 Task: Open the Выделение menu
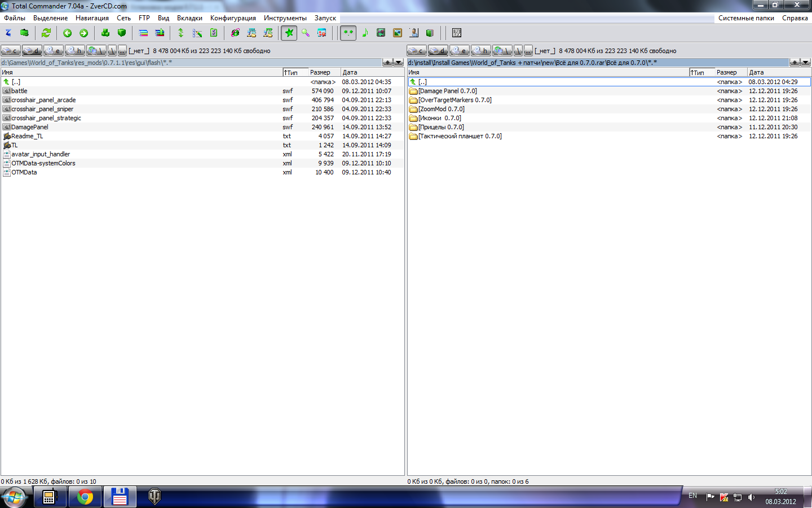[51, 18]
